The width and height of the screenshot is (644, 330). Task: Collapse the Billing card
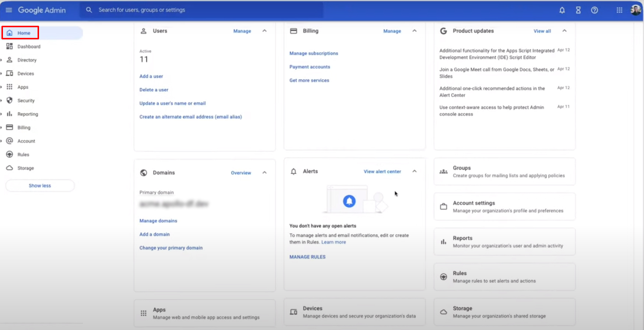click(x=415, y=31)
